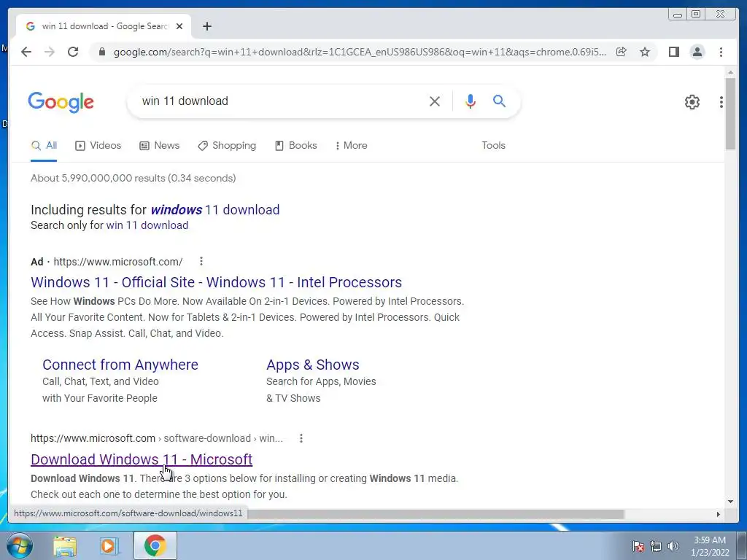Open the taskbar clock showing 3:59 AM
The image size is (747, 560).
710,546
